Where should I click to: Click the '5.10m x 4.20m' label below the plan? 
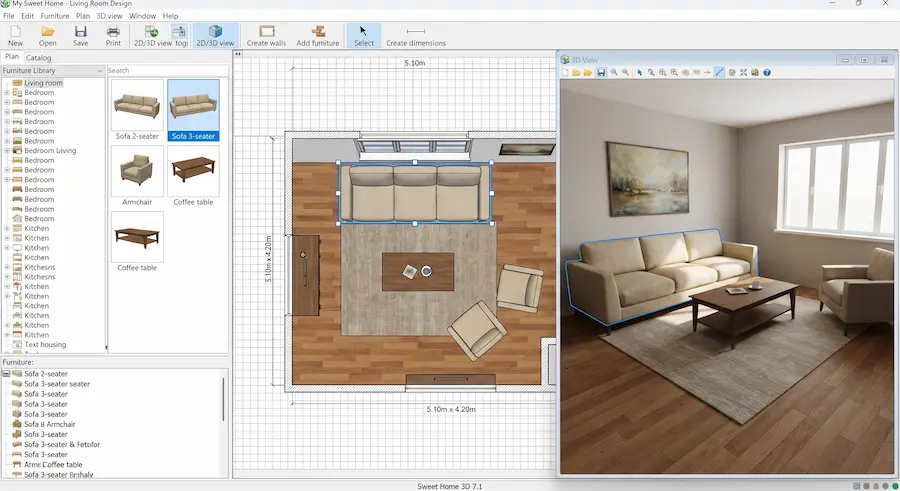point(451,409)
